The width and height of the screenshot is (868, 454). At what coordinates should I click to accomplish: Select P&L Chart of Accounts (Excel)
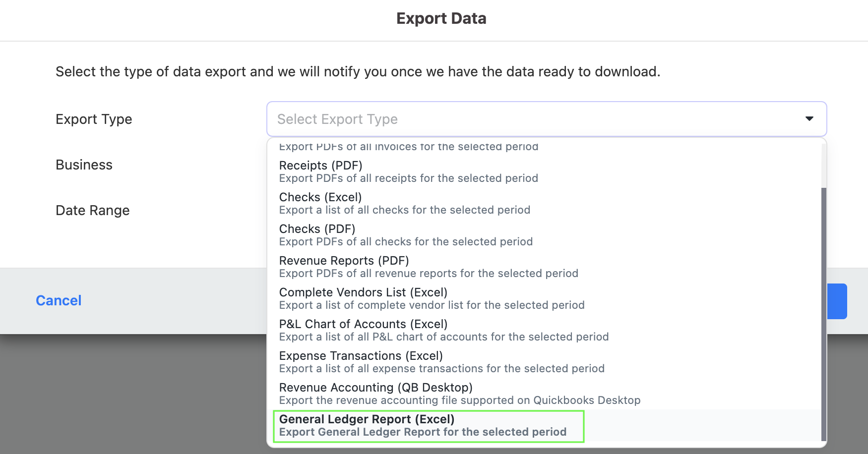[x=443, y=330]
